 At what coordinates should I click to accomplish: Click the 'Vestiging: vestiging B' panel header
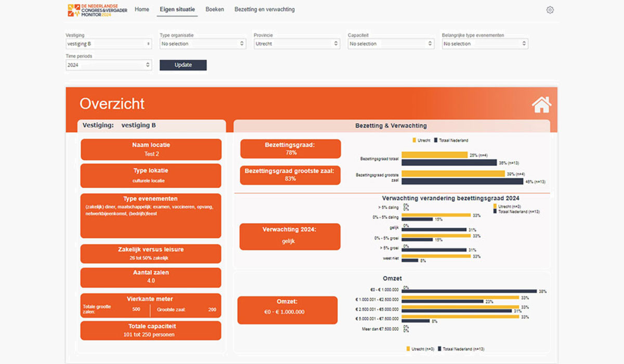(x=151, y=126)
